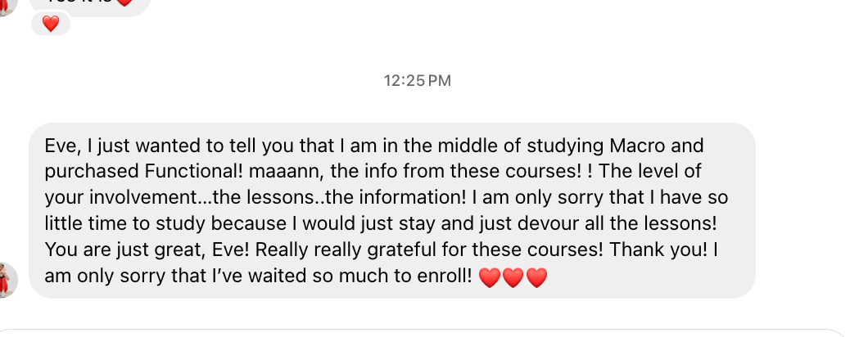Click the first red heart emoji after "enroll!"
This screenshot has height=337, width=868.
point(490,277)
